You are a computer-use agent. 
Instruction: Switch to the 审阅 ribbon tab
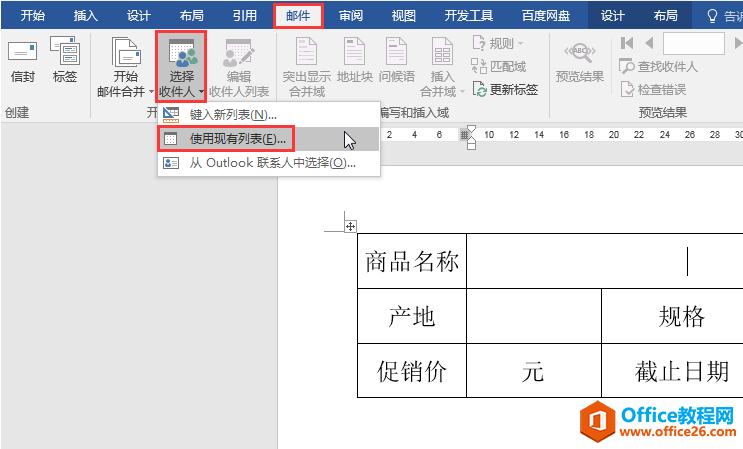coord(351,15)
